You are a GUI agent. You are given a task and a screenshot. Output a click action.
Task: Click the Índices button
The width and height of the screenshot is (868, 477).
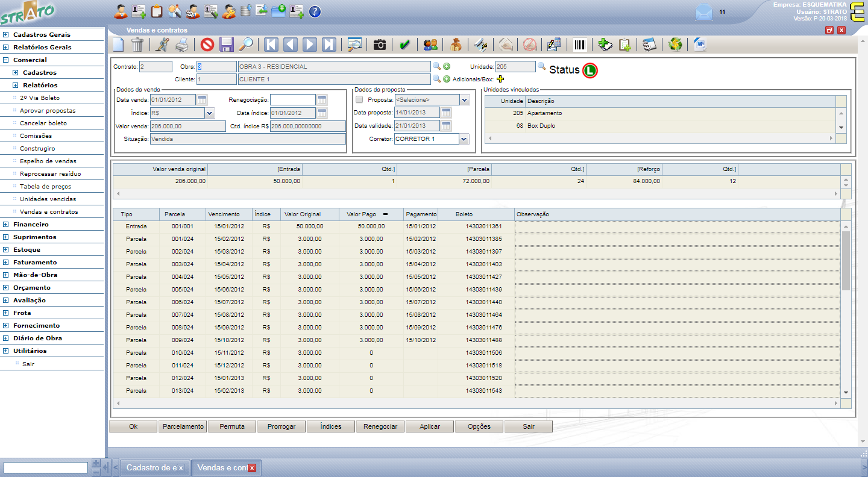[331, 426]
